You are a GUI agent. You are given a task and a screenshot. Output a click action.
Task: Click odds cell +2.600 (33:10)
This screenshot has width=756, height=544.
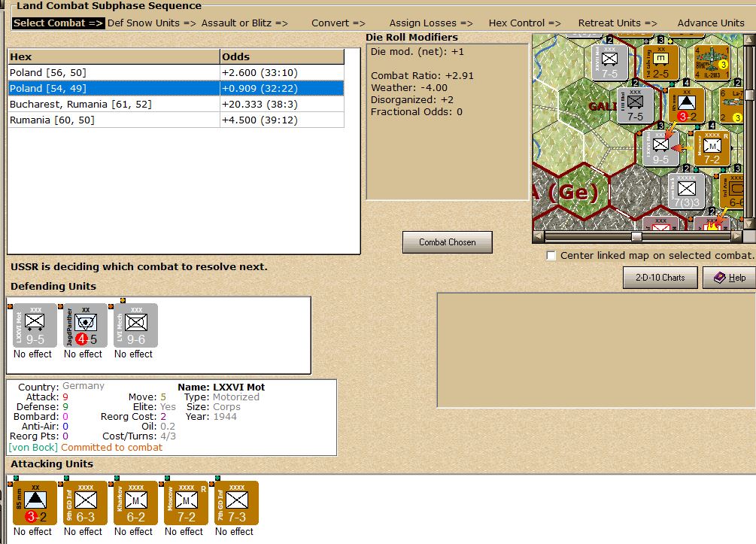(282, 72)
